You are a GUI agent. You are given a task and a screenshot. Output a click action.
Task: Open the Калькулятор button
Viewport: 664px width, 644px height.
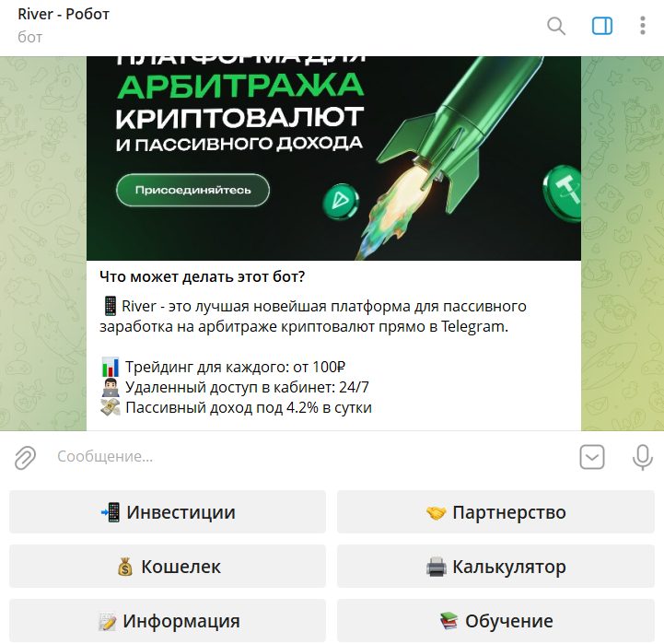[495, 566]
